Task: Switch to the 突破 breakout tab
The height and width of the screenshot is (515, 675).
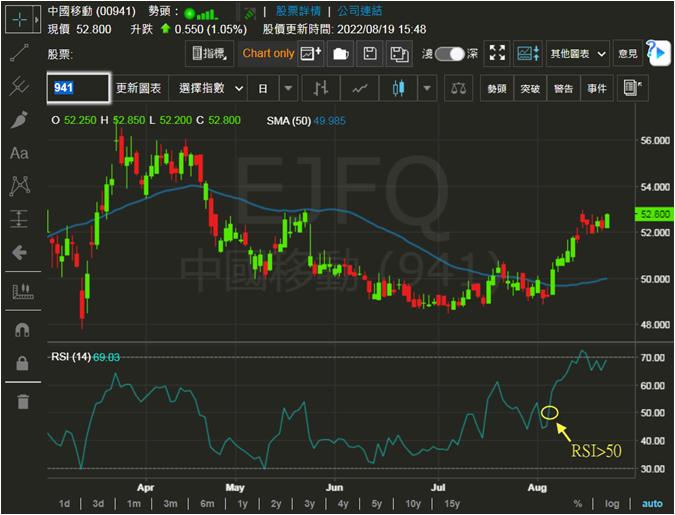Action: click(x=530, y=88)
